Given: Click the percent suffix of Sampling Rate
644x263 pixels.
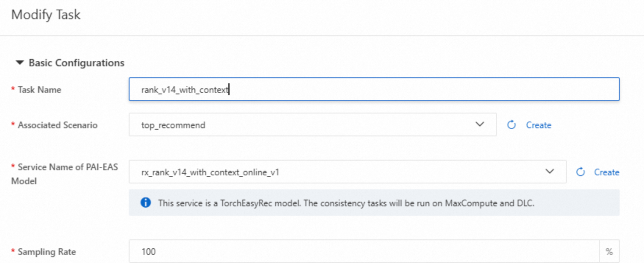Looking at the screenshot, I should (x=609, y=252).
